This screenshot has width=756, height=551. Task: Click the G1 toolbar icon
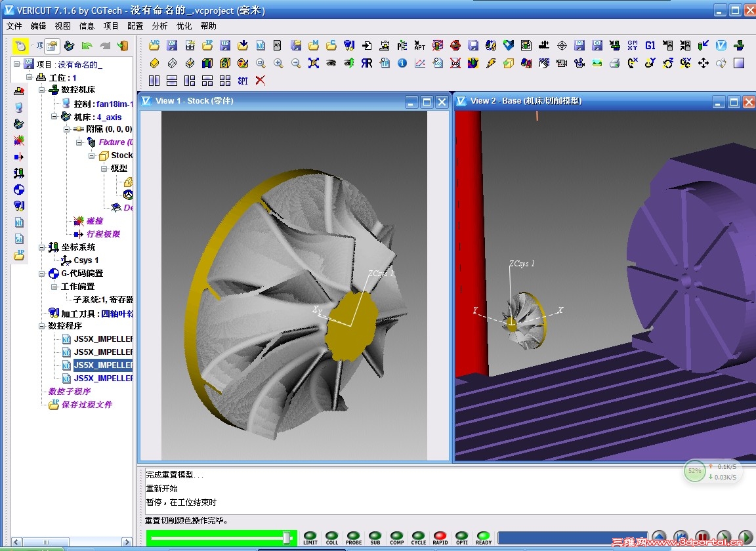[650, 45]
